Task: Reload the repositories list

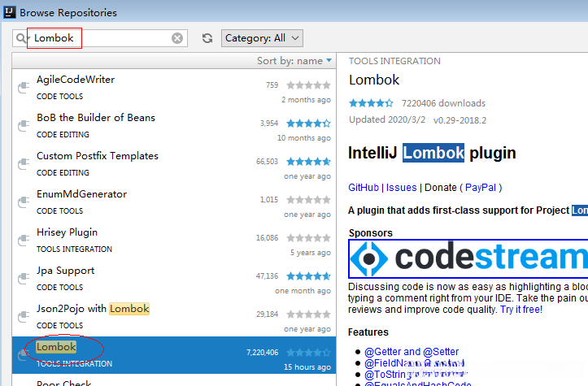Action: point(207,38)
